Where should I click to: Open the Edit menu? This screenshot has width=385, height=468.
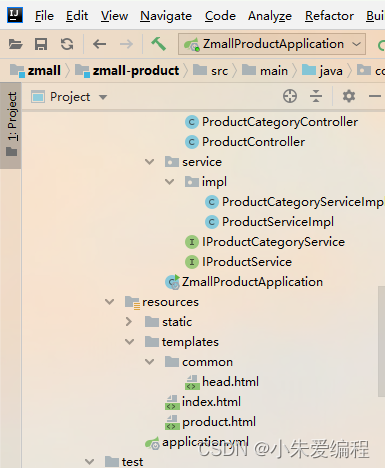(x=77, y=16)
